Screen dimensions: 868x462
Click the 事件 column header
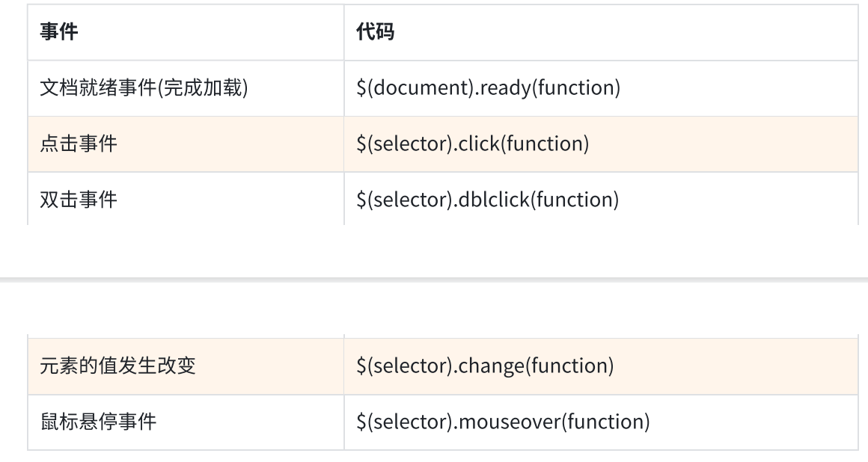click(58, 33)
